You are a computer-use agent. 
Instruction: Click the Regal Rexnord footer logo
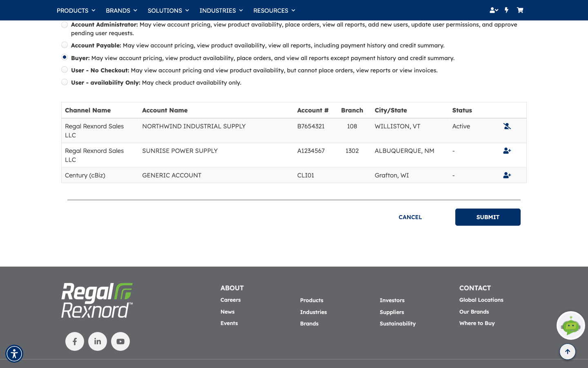[x=97, y=301]
